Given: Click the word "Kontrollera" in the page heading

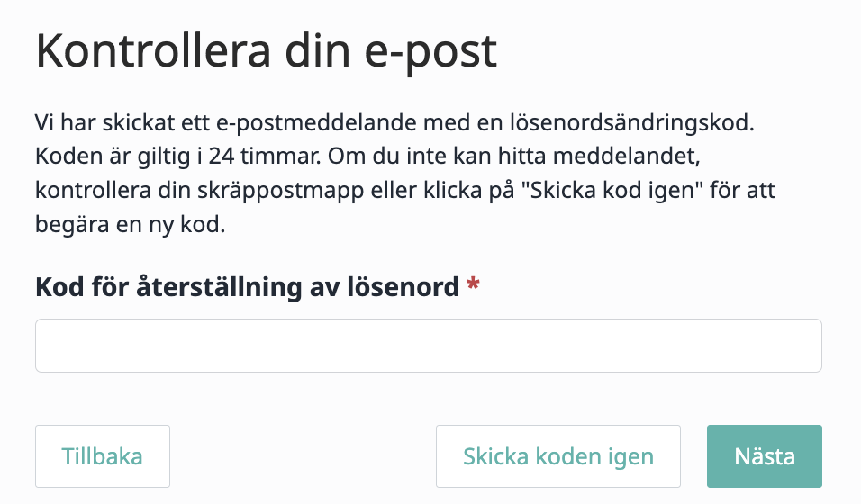Looking at the screenshot, I should point(153,50).
